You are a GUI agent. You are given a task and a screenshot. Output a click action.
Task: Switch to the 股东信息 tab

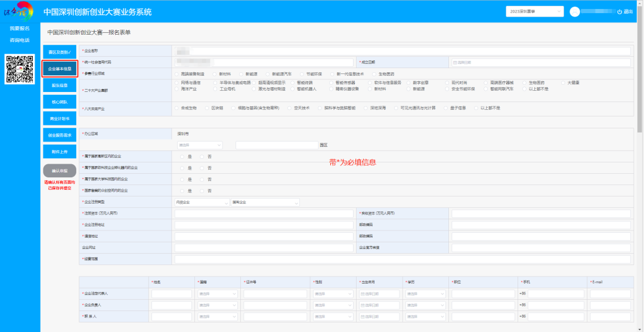(x=60, y=85)
